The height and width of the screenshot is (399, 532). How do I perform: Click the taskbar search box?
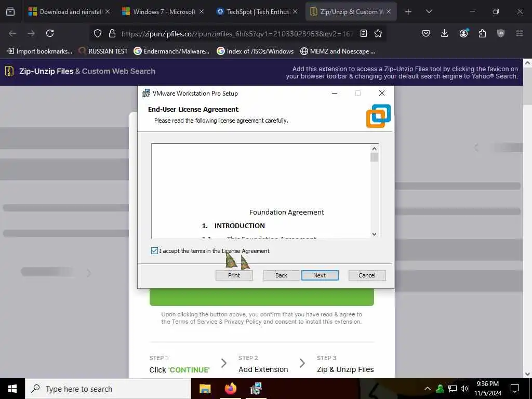pos(108,389)
